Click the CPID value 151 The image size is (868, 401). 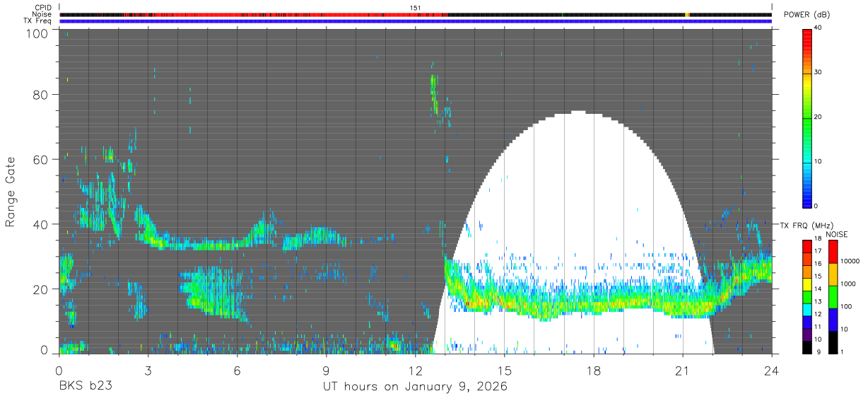tap(416, 8)
